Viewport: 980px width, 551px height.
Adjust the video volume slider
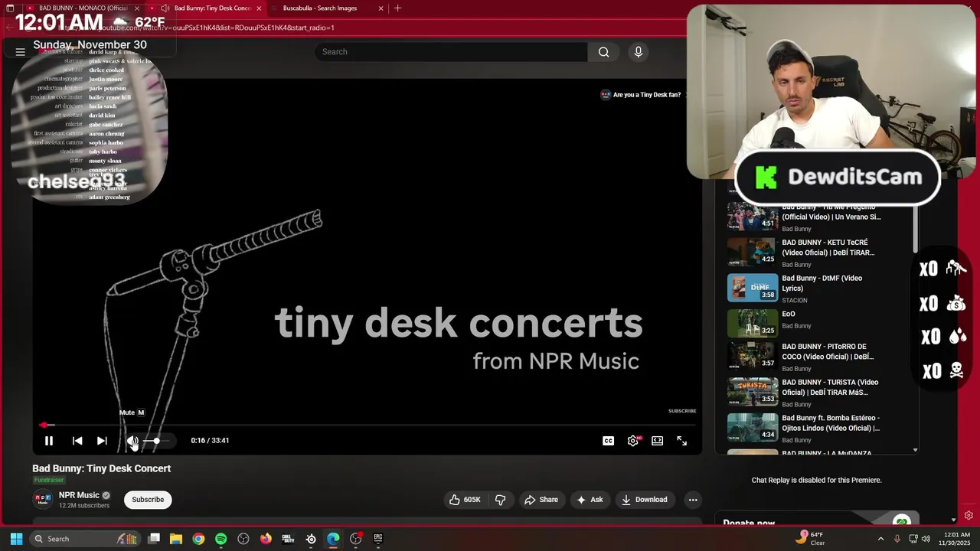156,441
